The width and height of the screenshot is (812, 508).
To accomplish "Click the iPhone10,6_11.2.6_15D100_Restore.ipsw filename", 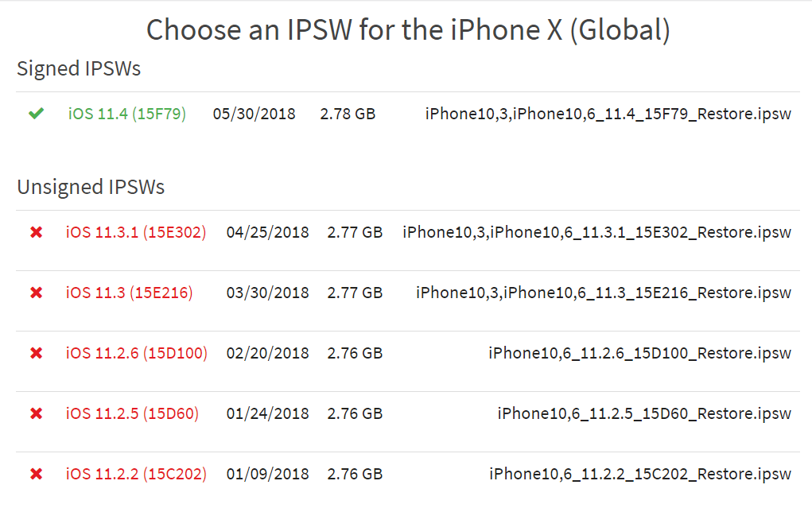I will 639,353.
